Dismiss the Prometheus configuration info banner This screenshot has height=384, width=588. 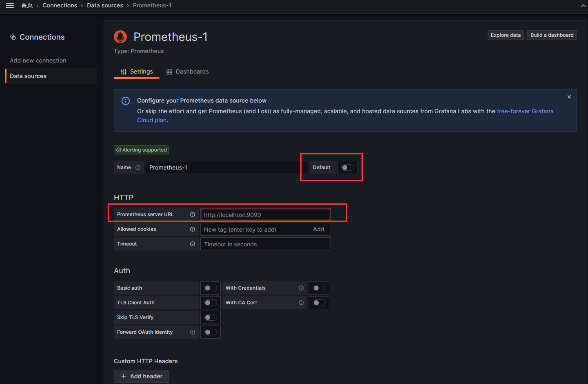pos(569,97)
